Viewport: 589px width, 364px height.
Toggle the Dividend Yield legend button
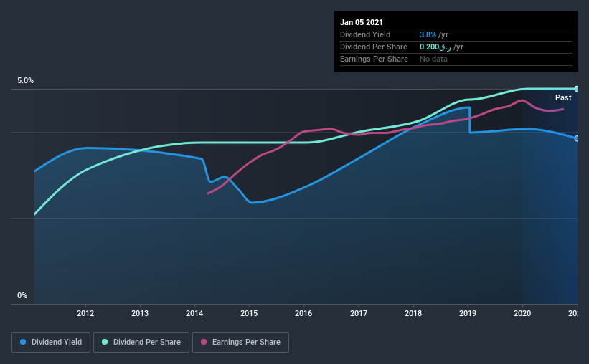tap(51, 343)
